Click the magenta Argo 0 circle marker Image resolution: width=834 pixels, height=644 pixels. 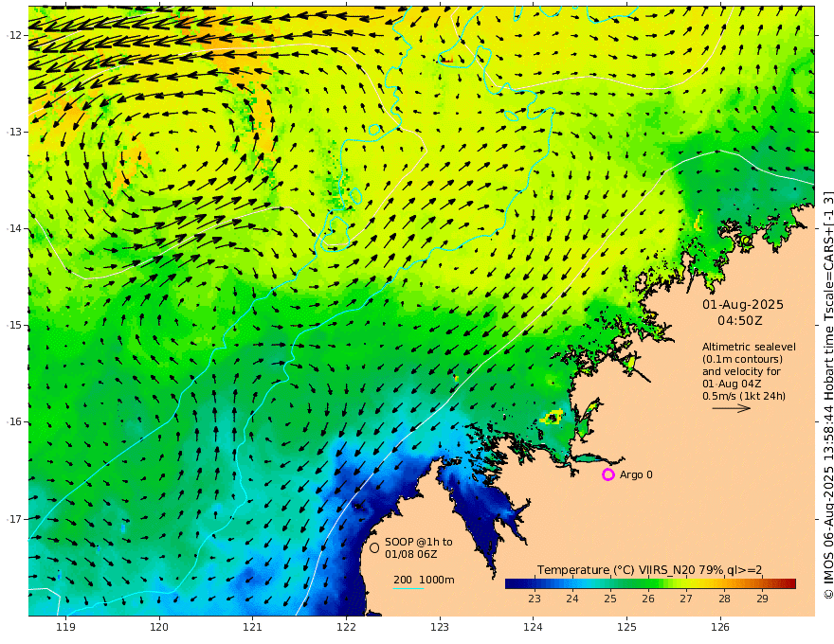tap(607, 474)
